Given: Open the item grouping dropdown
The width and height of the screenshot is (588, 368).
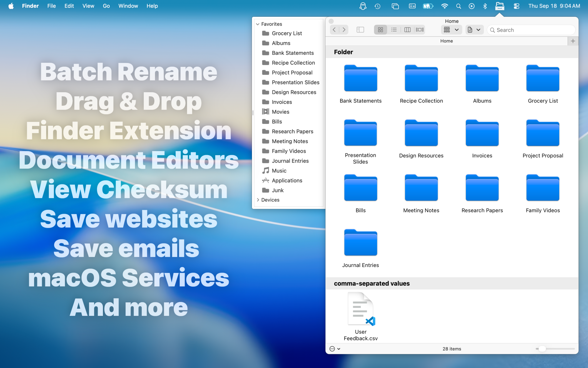Looking at the screenshot, I should [451, 29].
